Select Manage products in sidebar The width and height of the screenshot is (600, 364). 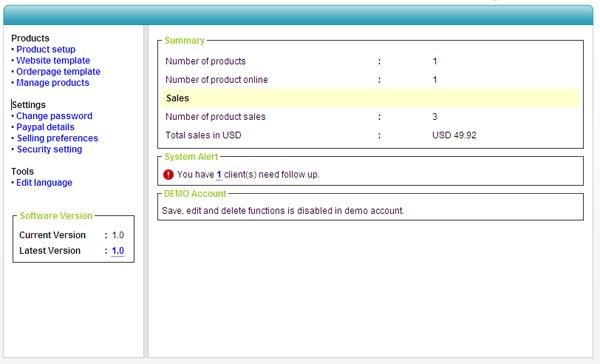(52, 83)
